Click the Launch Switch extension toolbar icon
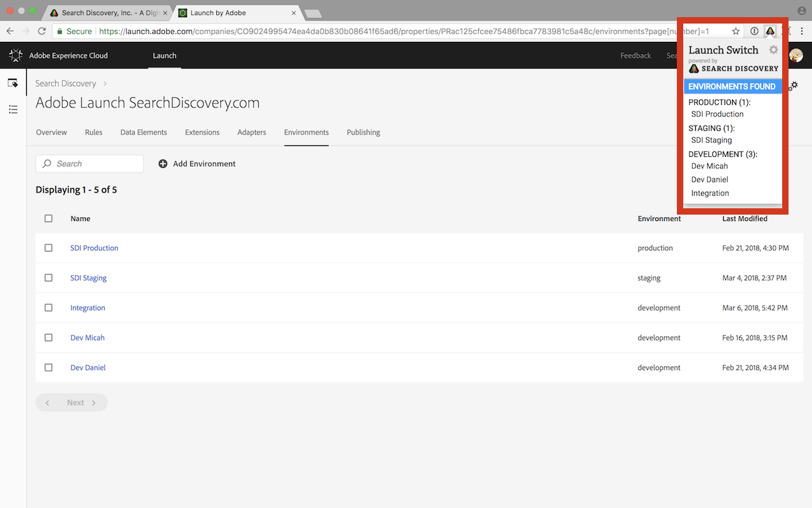This screenshot has height=508, width=812. 770,31
